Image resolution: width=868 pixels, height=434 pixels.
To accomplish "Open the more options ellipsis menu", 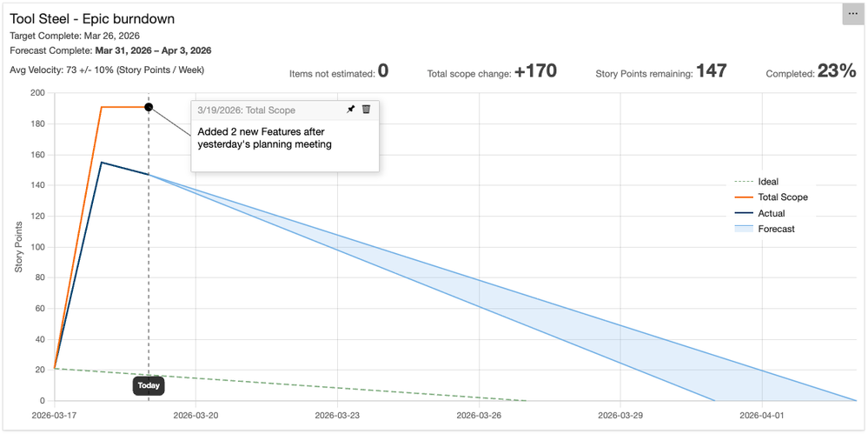I will [x=852, y=14].
